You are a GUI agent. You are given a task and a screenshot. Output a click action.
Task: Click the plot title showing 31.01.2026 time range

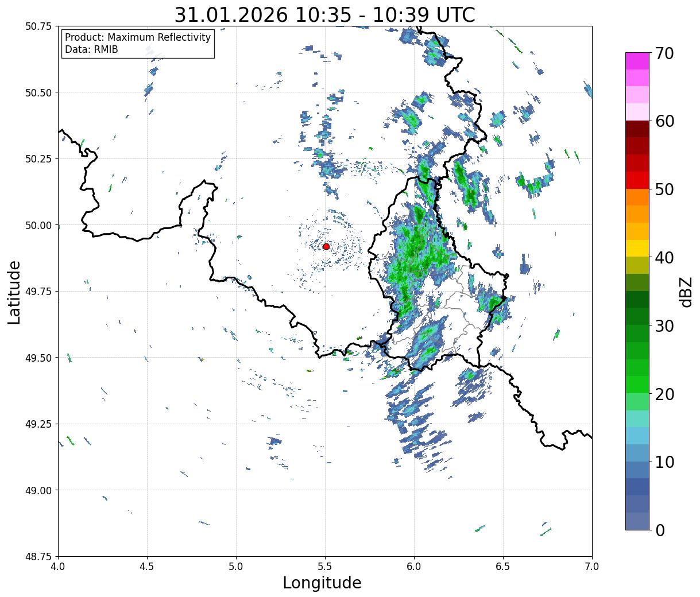pyautogui.click(x=324, y=14)
